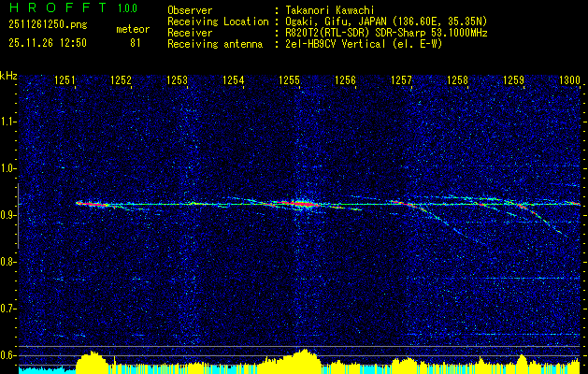Click the 0.8 kHz axis label

click(7, 262)
